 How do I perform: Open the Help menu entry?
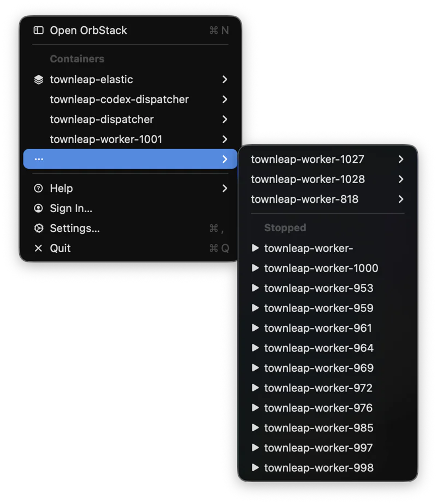click(131, 189)
